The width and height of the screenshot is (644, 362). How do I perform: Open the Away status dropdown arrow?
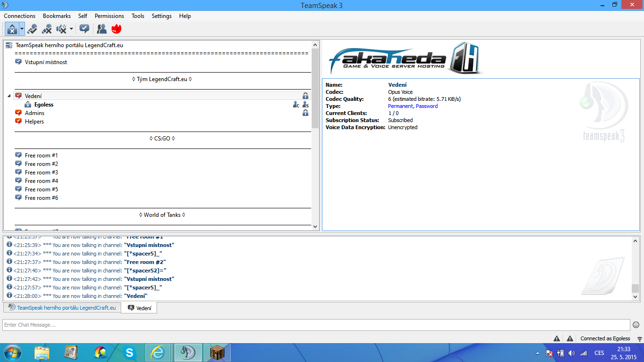22,29
